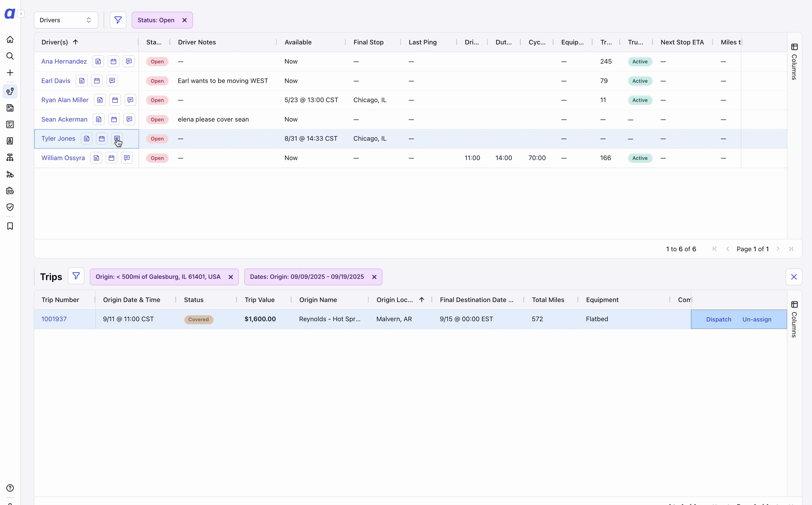Open the forklift equipment sidebar icon
The height and width of the screenshot is (505, 812).
pyautogui.click(x=10, y=174)
